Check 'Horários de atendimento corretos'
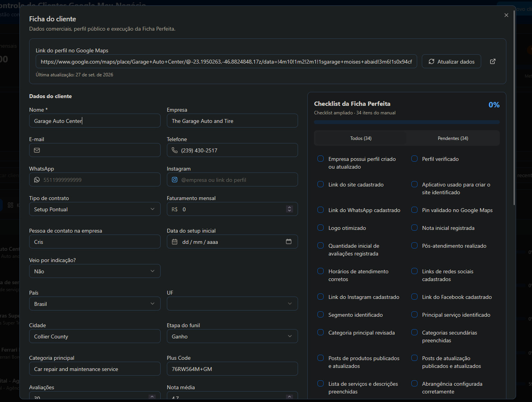This screenshot has width=532, height=402. 321,271
